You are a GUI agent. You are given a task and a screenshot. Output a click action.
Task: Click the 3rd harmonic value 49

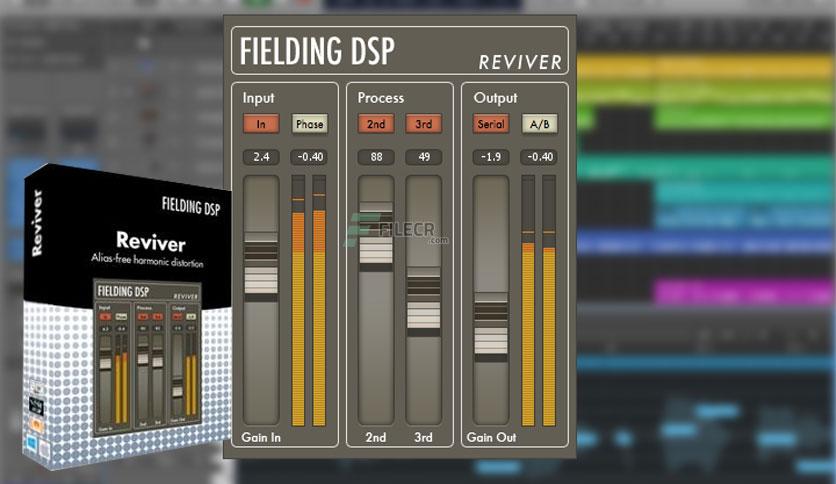coord(424,157)
